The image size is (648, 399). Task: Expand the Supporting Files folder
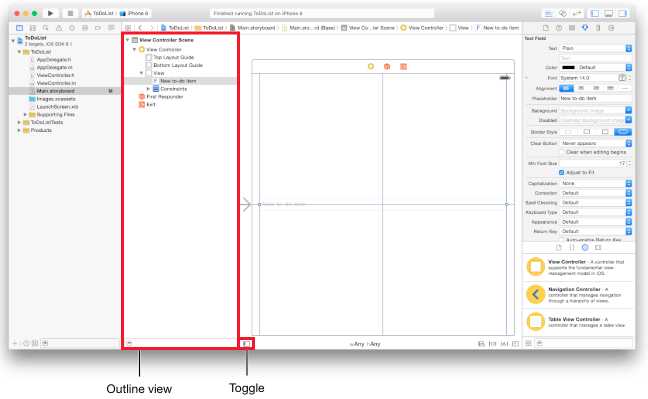(x=25, y=115)
